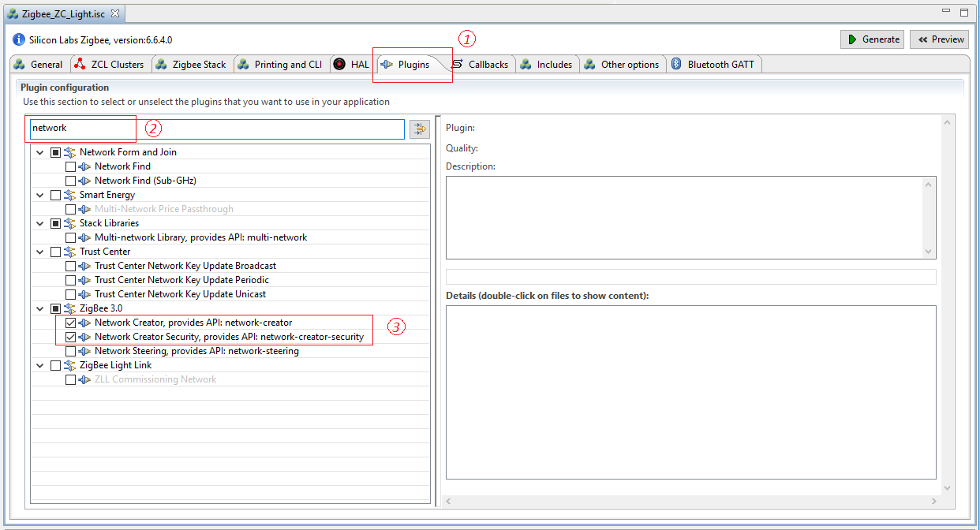Click the Stack Libraries group icon

69,223
